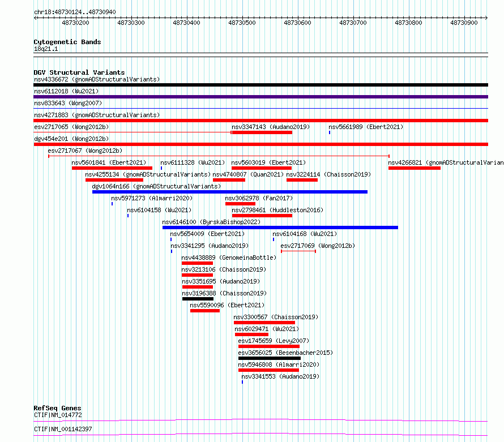Click esv2717069 (Wong2012b) label
This screenshot has width=504, height=442.
coord(318,246)
